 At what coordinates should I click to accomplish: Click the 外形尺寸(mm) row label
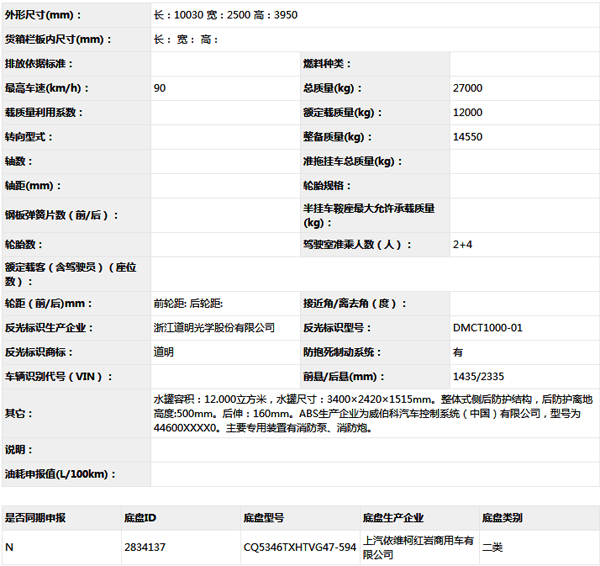tap(44, 15)
